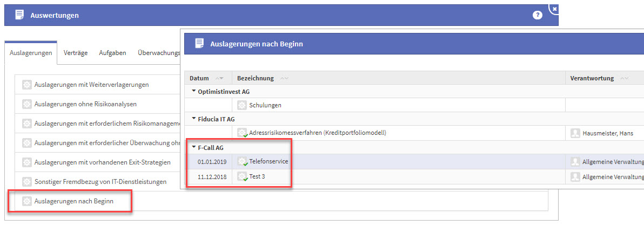Click gear icon beside erforderlicher Überwachung entry
This screenshot has width=644, height=226.
click(x=26, y=143)
